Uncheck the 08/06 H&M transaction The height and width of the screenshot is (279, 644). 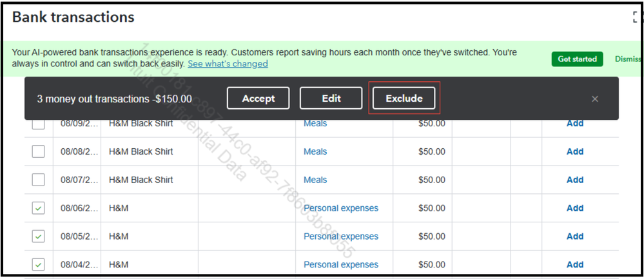pos(39,208)
